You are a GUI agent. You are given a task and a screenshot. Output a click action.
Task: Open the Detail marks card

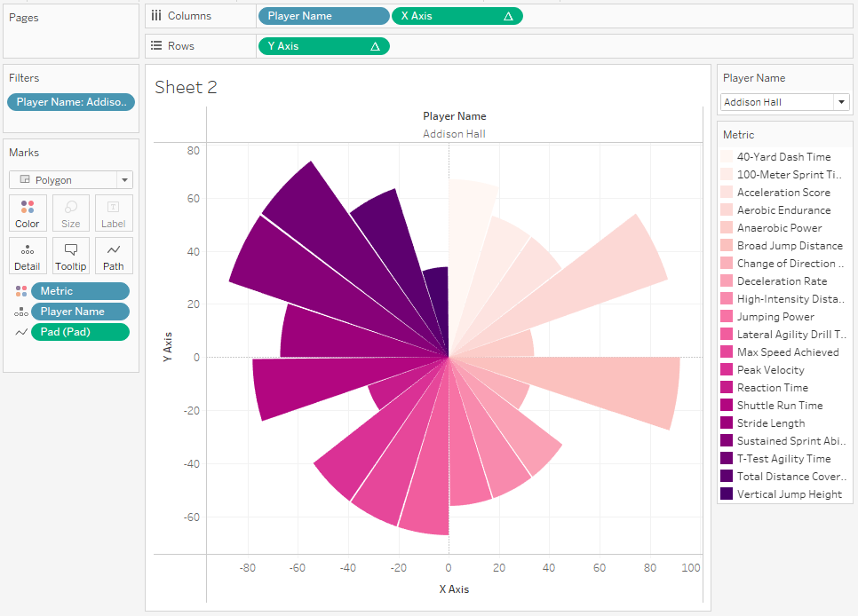pos(28,256)
